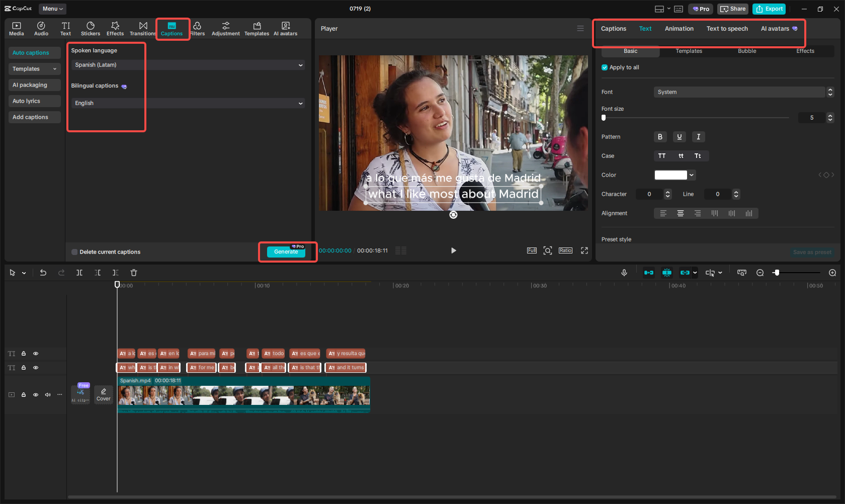845x504 pixels.
Task: Enable Delete current captions checkbox
Action: coord(75,252)
